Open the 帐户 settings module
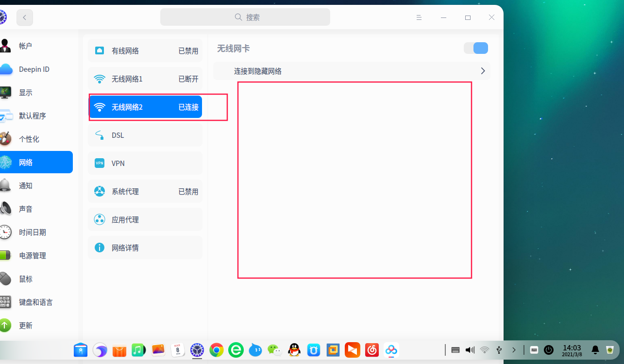Screen dimensions: 624x364 [x=36, y=46]
